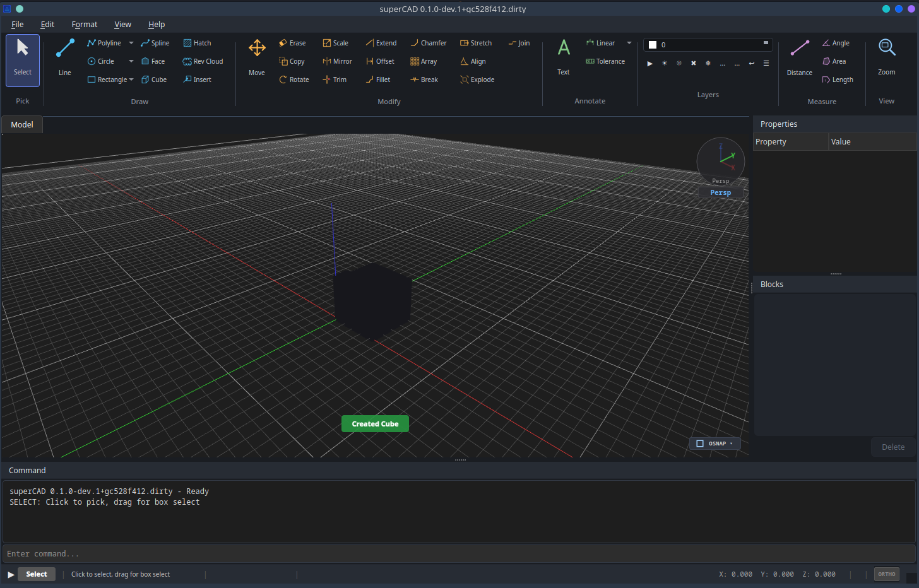The image size is (919, 588).
Task: Create a Cube with the Cube tool
Action: point(155,79)
